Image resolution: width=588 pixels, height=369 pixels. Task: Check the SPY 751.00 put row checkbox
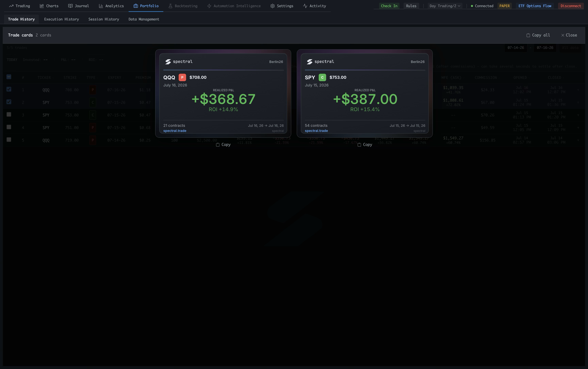tap(9, 127)
